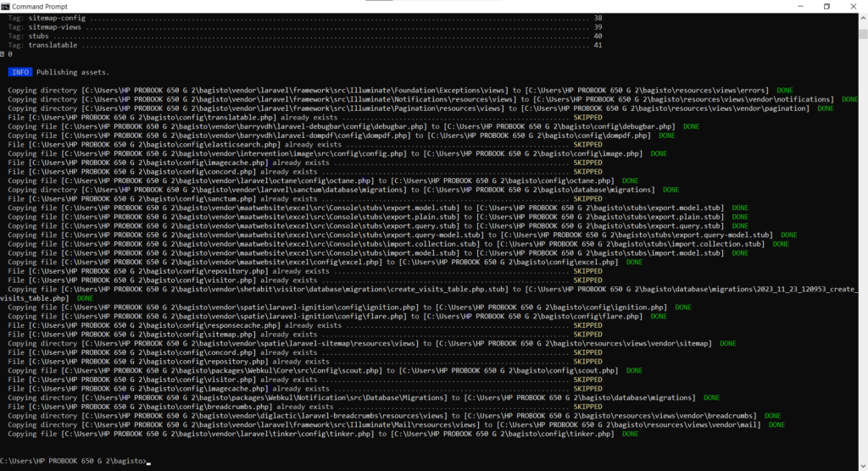Restore down the Command Prompt window

[x=826, y=6]
